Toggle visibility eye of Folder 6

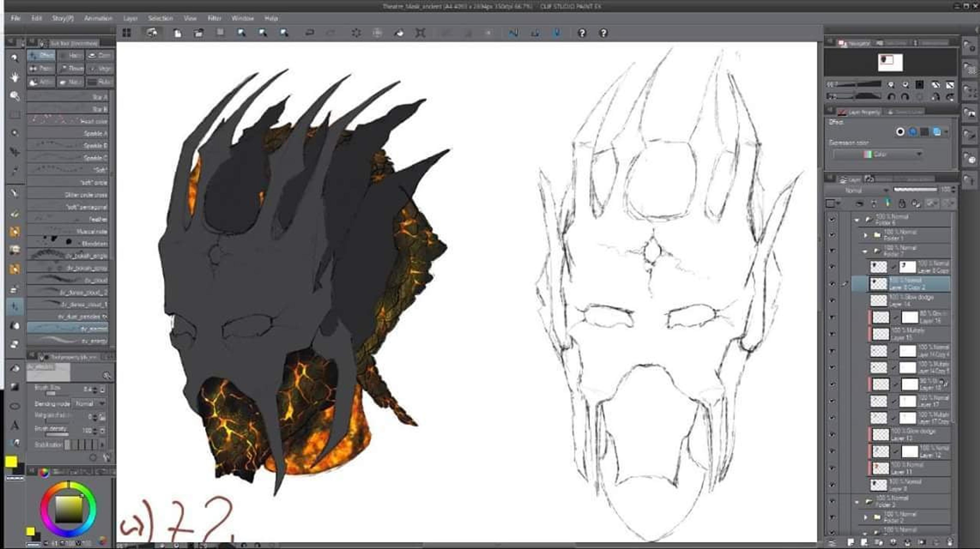tap(832, 219)
